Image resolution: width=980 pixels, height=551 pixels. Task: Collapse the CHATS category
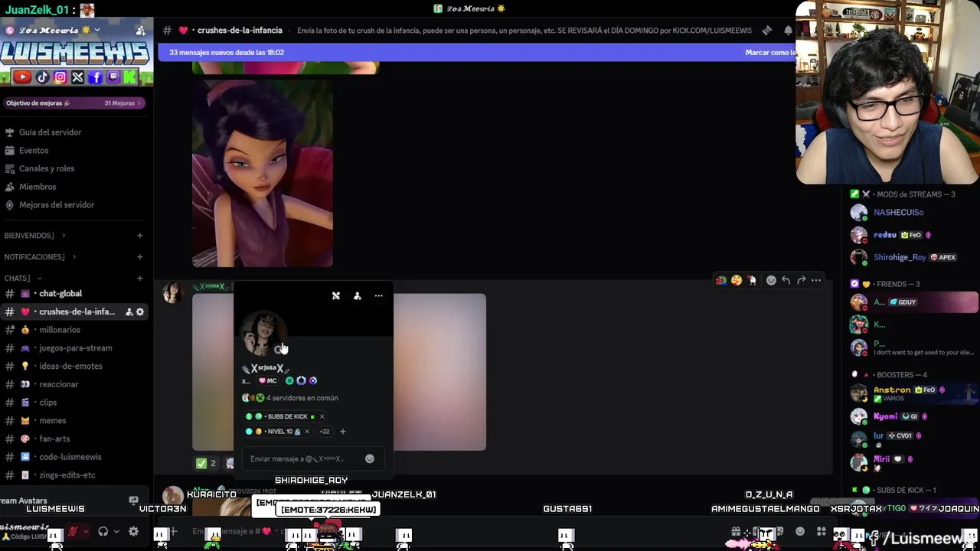coord(22,279)
